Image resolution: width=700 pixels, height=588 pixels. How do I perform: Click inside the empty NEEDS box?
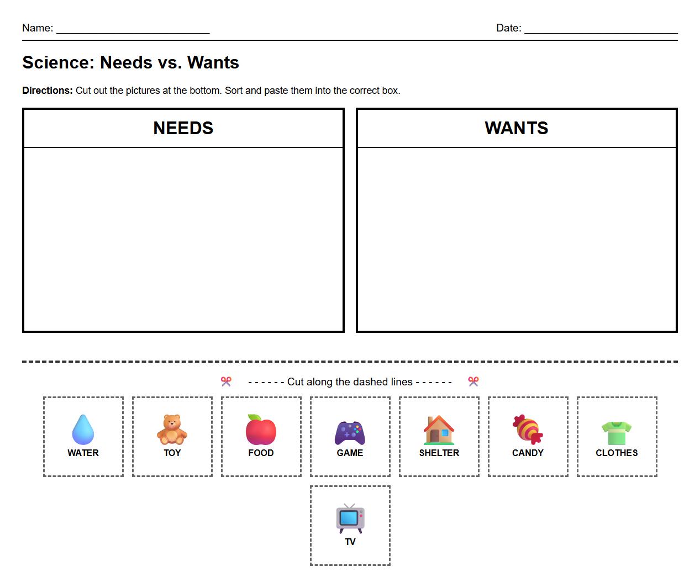tap(183, 237)
